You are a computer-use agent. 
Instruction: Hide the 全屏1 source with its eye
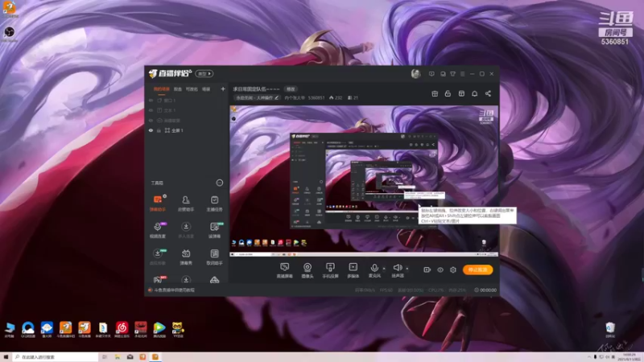point(151,130)
